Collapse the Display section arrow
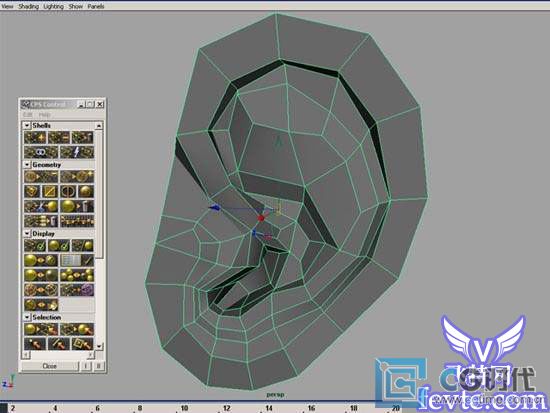550x413 pixels. pos(27,233)
